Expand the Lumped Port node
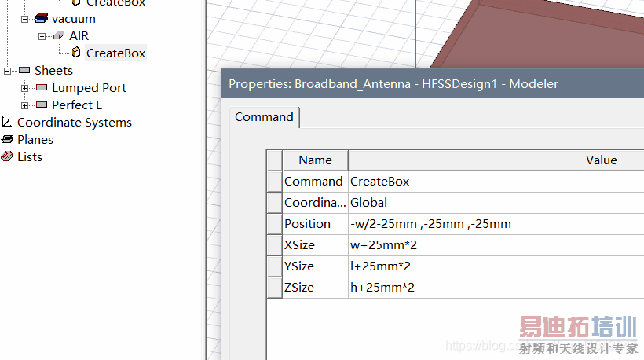This screenshot has height=360, width=644. coord(24,88)
